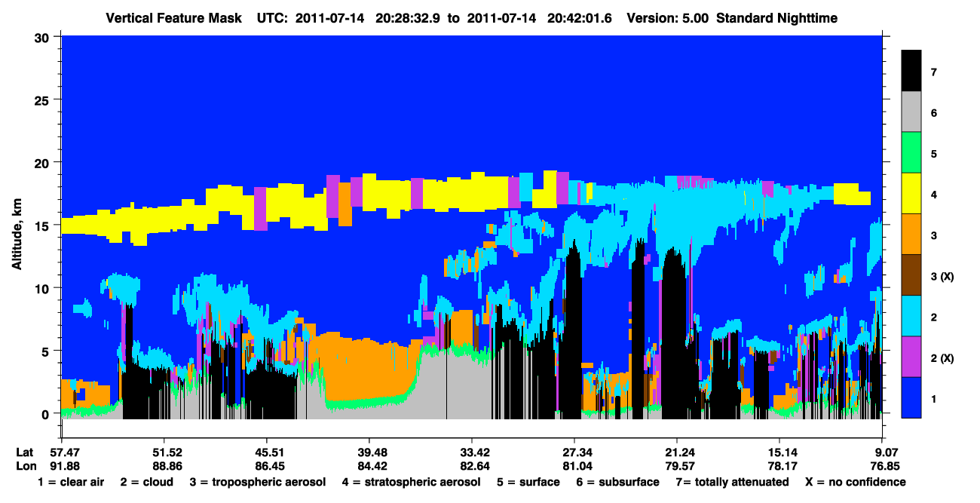
Task: Click the 'X = no confidence' caption
Action: 856,482
